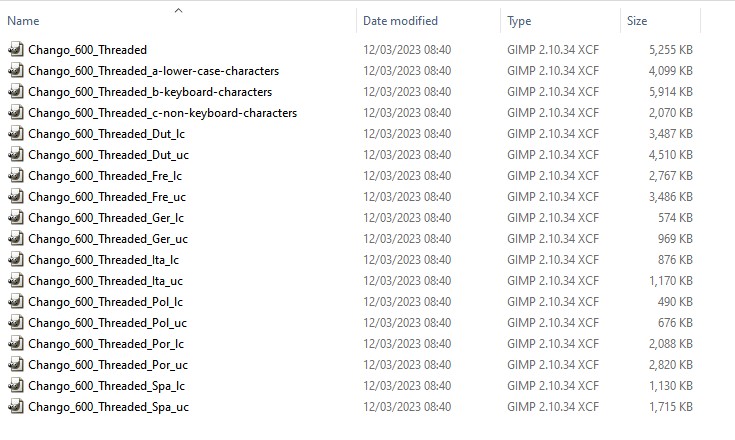This screenshot has width=735, height=440.
Task: Click the 3,486 KB size value
Action: 671,197
